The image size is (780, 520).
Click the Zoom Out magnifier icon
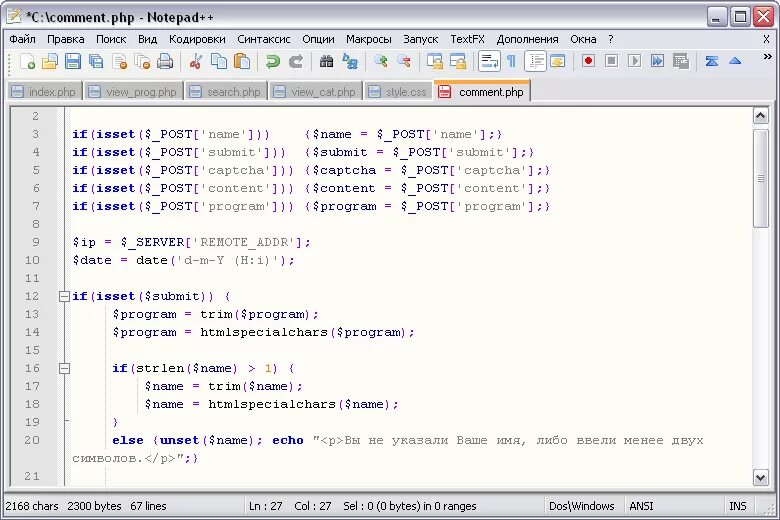pos(404,61)
